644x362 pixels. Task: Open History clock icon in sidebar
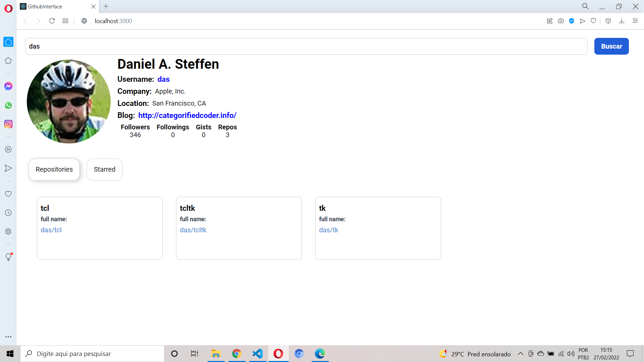(x=8, y=213)
